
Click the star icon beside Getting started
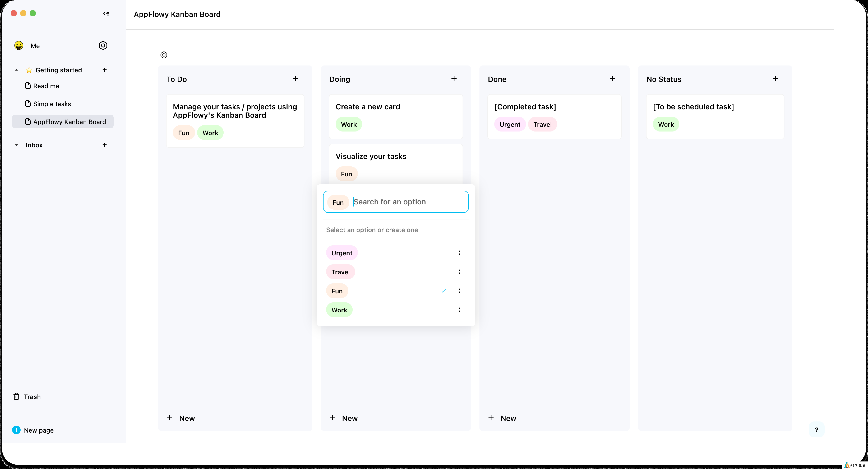(29, 70)
